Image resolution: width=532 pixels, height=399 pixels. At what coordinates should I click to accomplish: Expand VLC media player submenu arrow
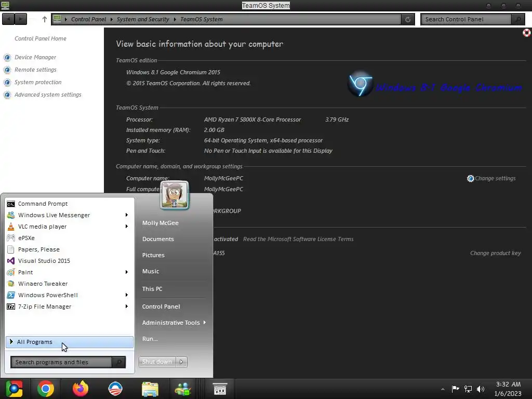tap(127, 227)
